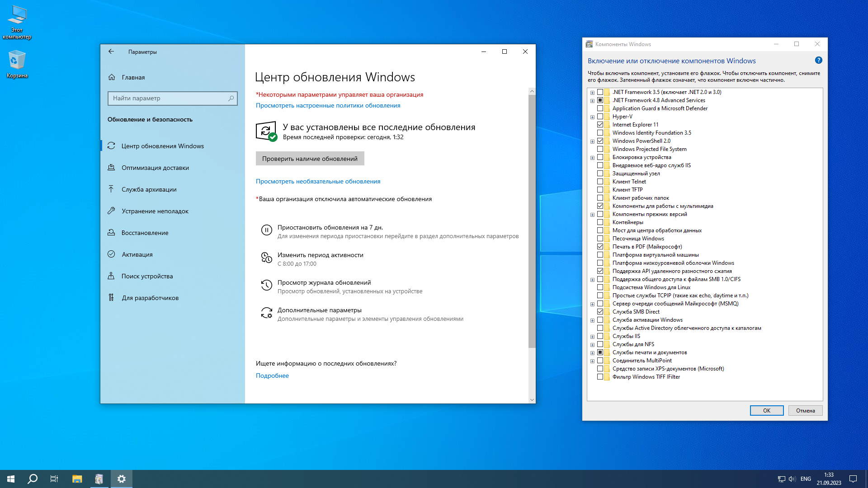Expand the Службы IIS node

[592, 337]
